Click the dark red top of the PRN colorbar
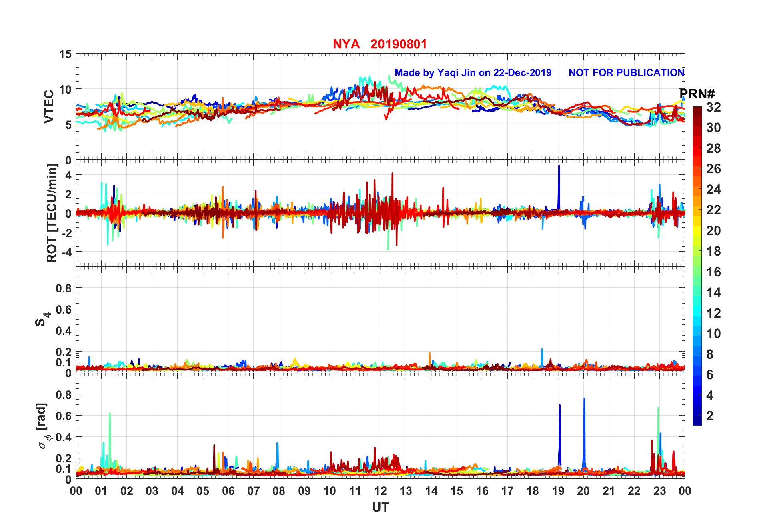The image size is (761, 532). pos(697,111)
